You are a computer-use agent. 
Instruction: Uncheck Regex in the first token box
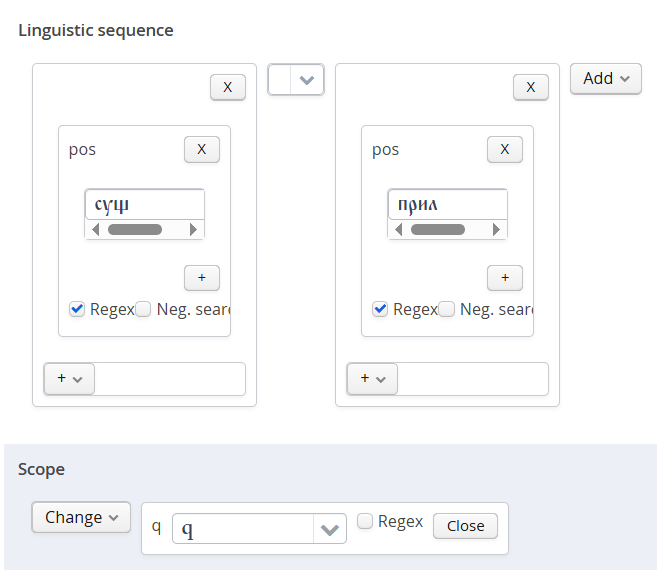click(77, 309)
